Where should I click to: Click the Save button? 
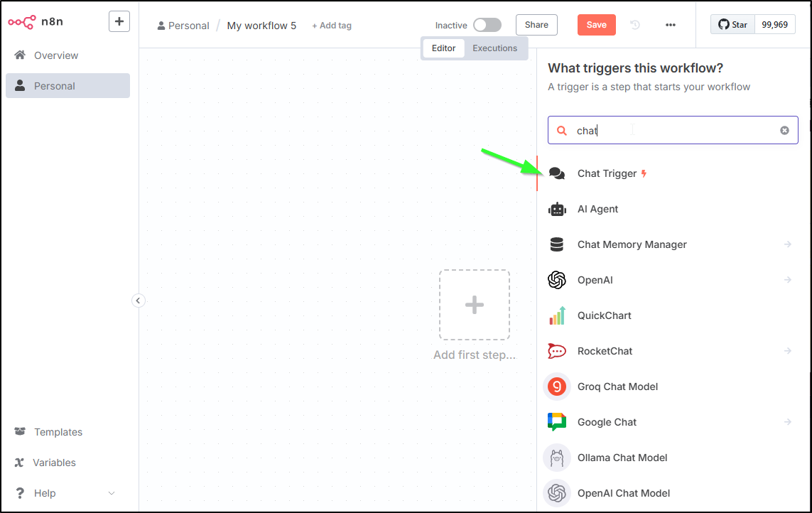pos(597,25)
